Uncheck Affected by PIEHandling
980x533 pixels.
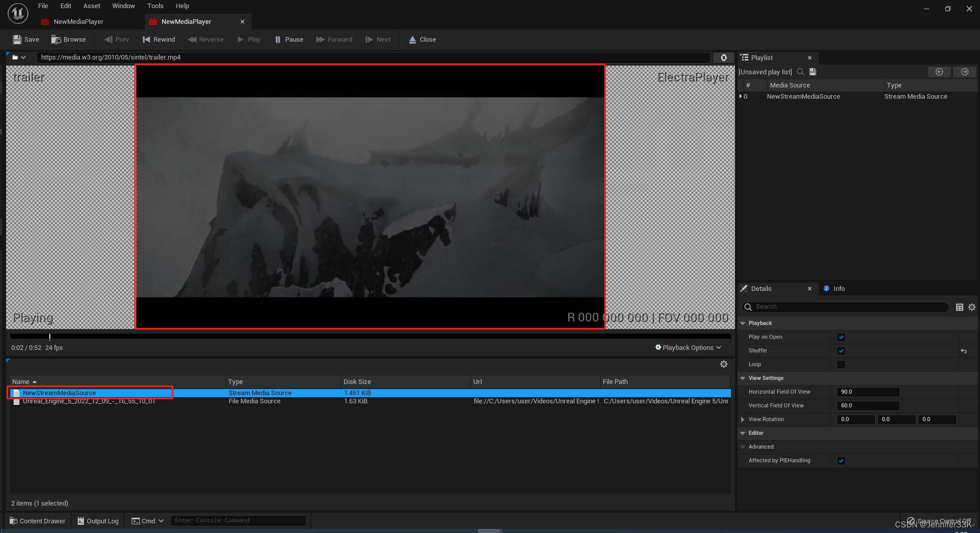(x=841, y=460)
